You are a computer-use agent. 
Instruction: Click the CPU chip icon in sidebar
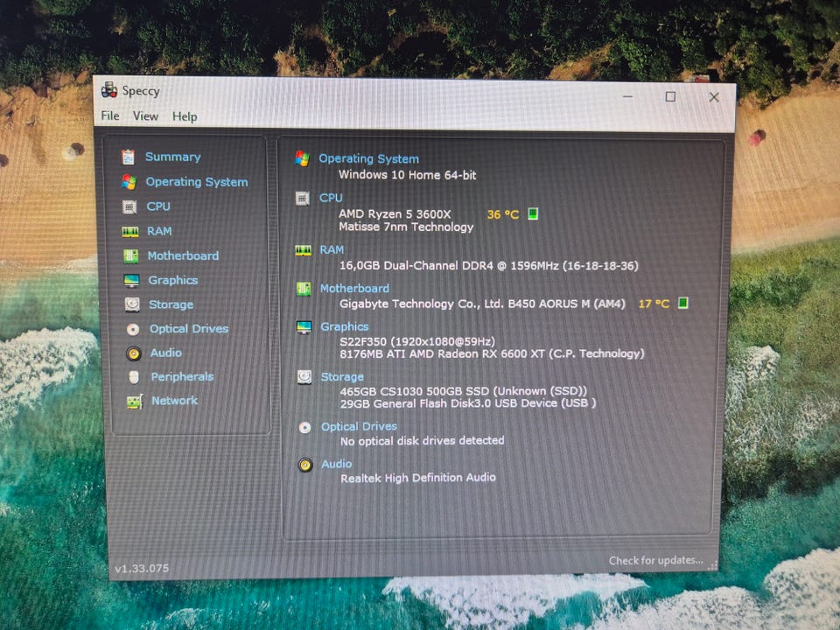pos(129,206)
